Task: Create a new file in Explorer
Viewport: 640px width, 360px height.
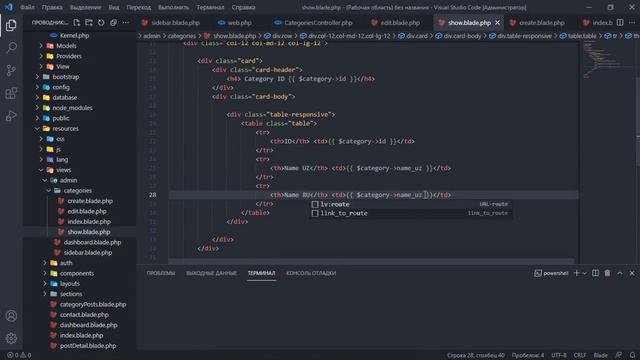Action: tap(77, 23)
